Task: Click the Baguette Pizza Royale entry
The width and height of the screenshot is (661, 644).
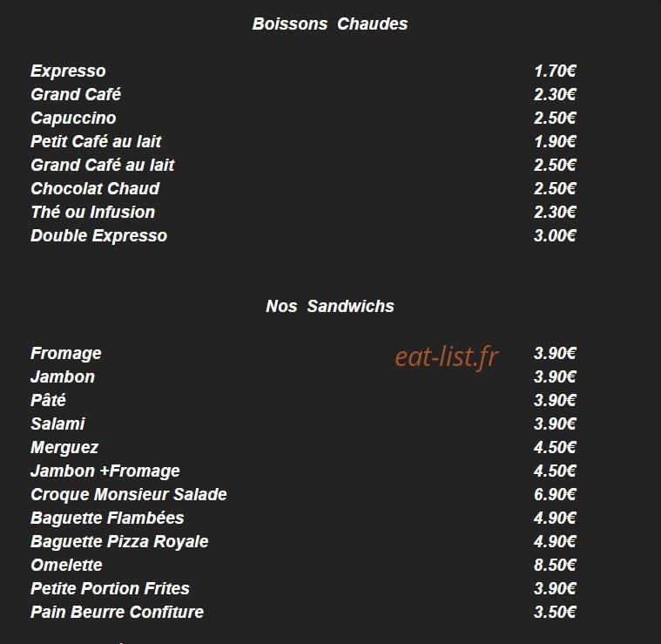Action: [x=119, y=542]
